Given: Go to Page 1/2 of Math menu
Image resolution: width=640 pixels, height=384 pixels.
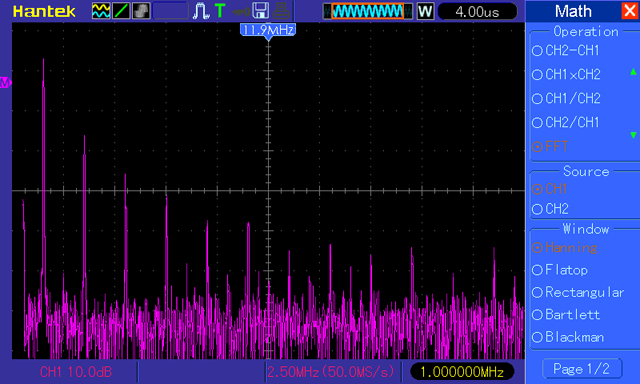Looking at the screenshot, I should coord(582,369).
